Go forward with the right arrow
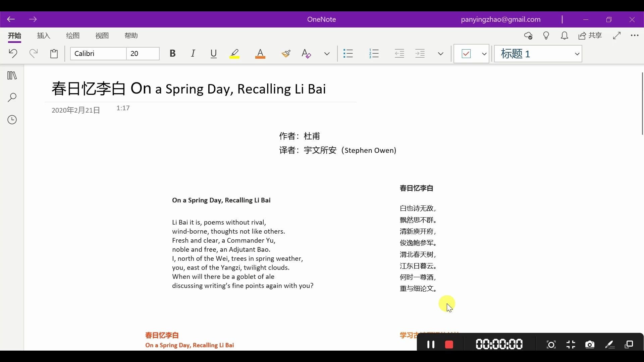 point(33,19)
